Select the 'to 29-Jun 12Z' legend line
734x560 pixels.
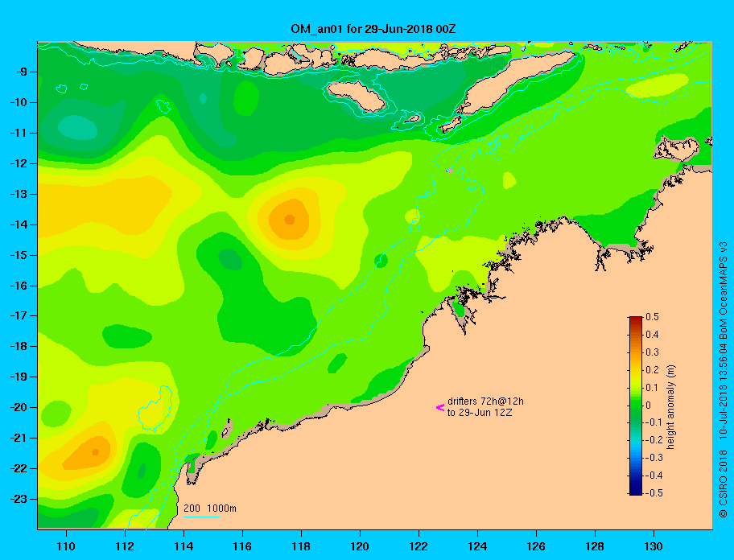coord(480,413)
